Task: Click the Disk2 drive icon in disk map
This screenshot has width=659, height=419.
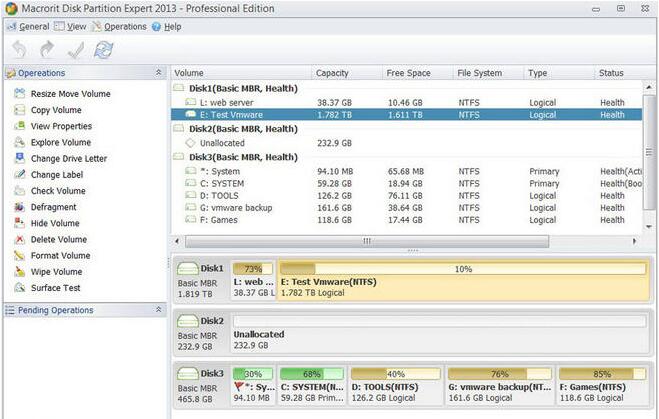Action: 187,321
